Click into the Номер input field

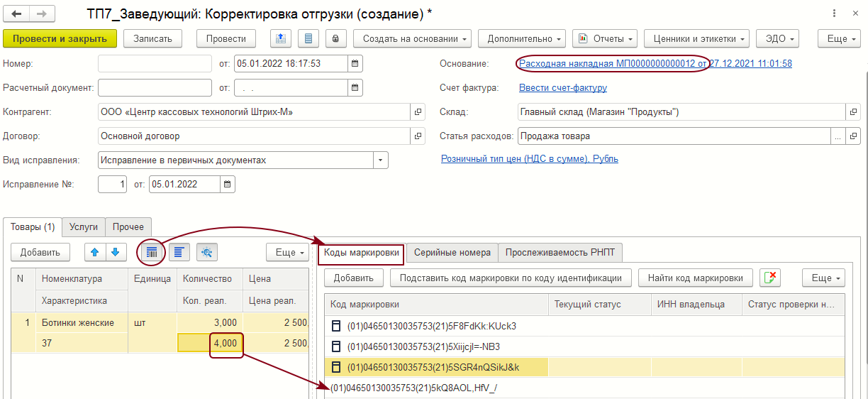click(x=155, y=63)
